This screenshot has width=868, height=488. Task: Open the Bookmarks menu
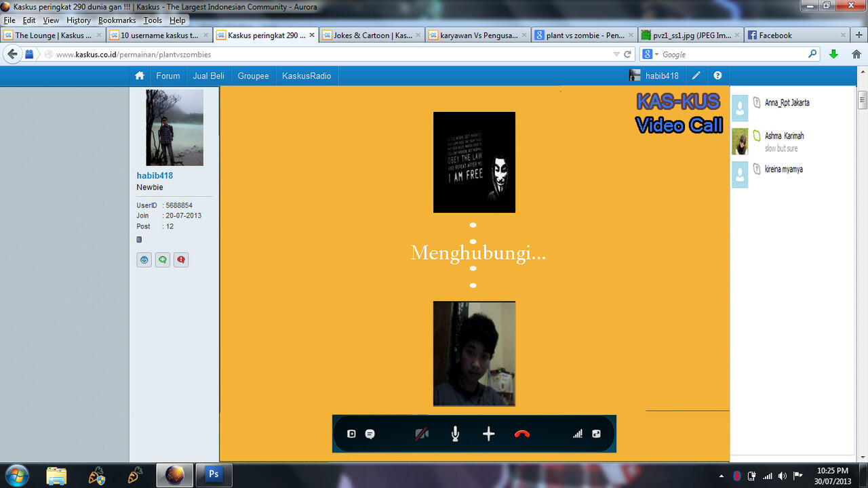(117, 20)
